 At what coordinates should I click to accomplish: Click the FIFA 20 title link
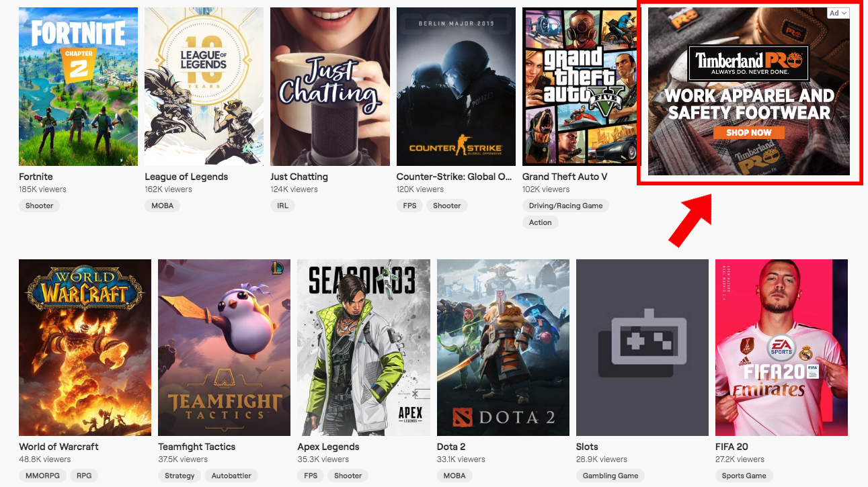pyautogui.click(x=732, y=447)
